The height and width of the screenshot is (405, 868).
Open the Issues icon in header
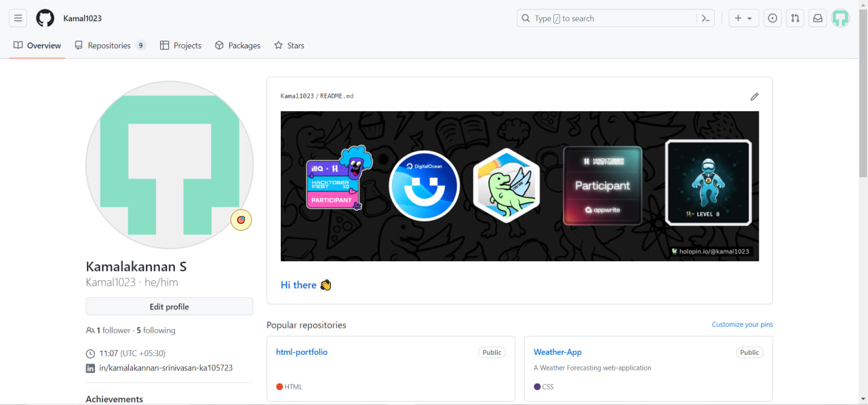(772, 18)
